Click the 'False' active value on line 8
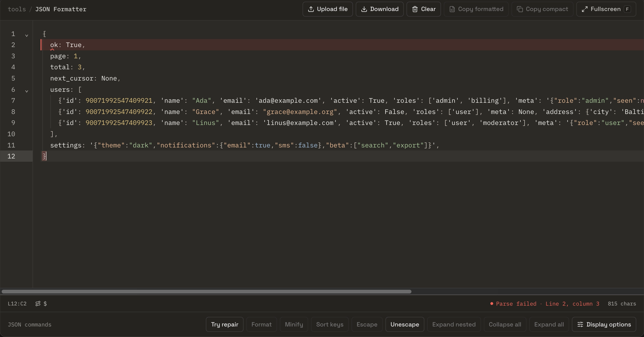The image size is (644, 337). [394, 112]
